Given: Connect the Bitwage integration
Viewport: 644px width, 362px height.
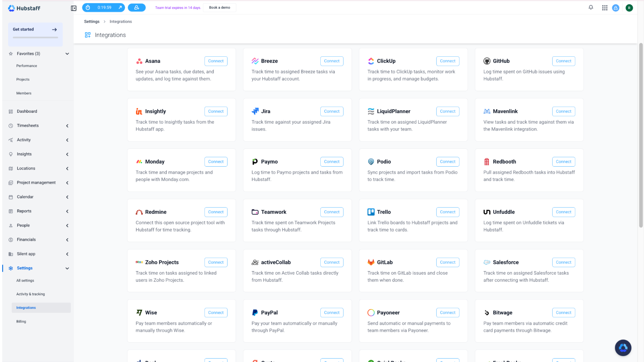Looking at the screenshot, I should (563, 313).
